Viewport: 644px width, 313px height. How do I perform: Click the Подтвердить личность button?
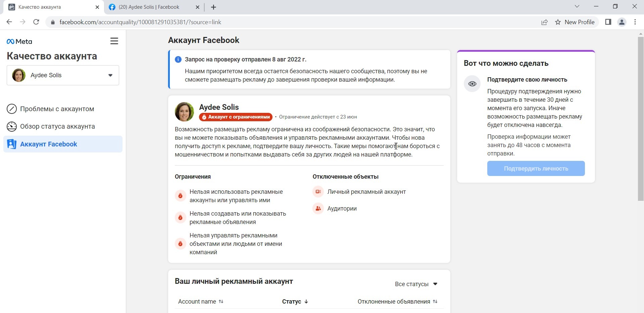[536, 169]
